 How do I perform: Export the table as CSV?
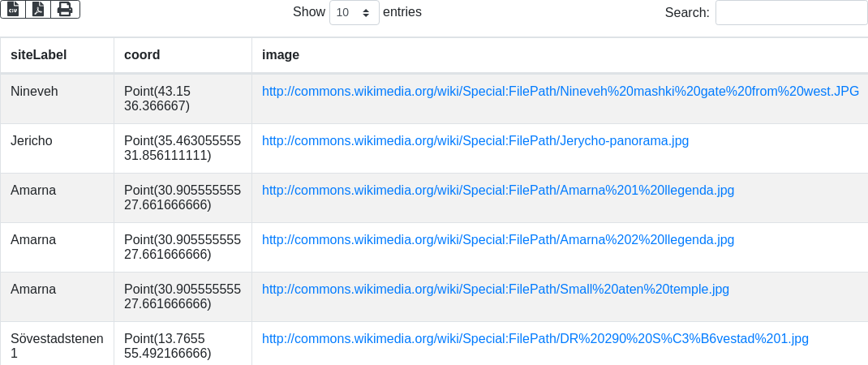[x=14, y=9]
